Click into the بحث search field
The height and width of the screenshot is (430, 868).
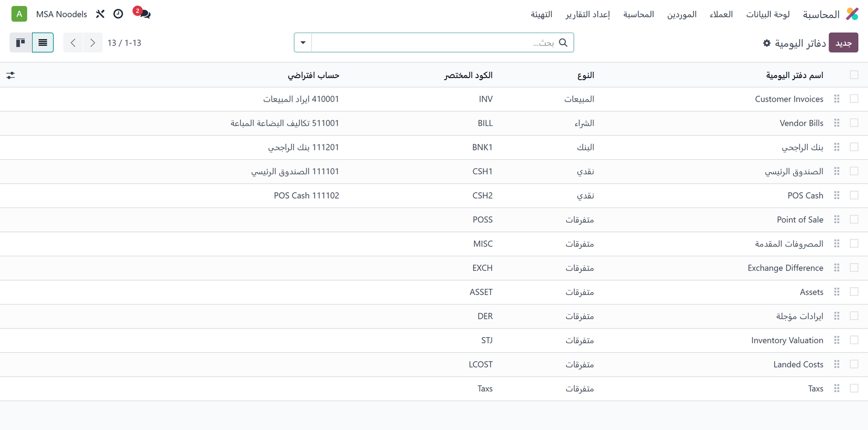(434, 42)
